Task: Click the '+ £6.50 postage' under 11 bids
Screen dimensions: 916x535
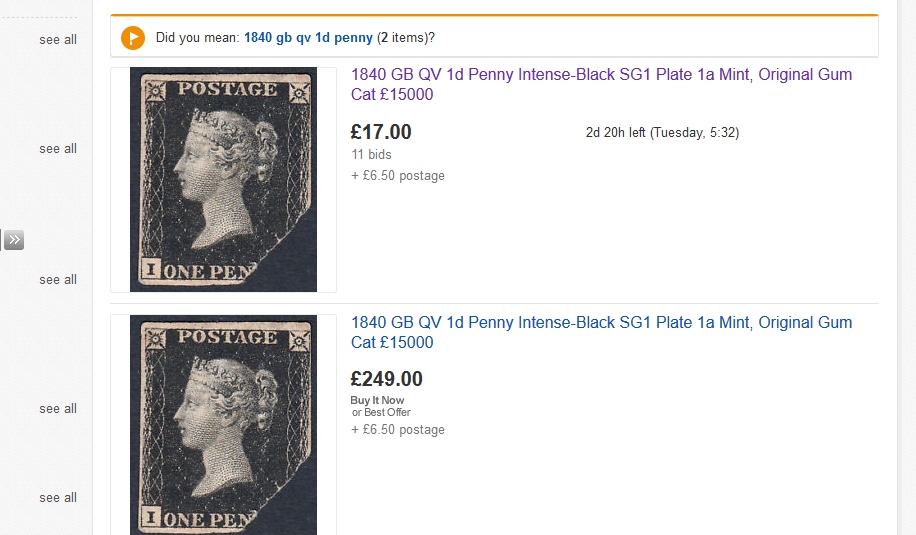Action: 398,176
